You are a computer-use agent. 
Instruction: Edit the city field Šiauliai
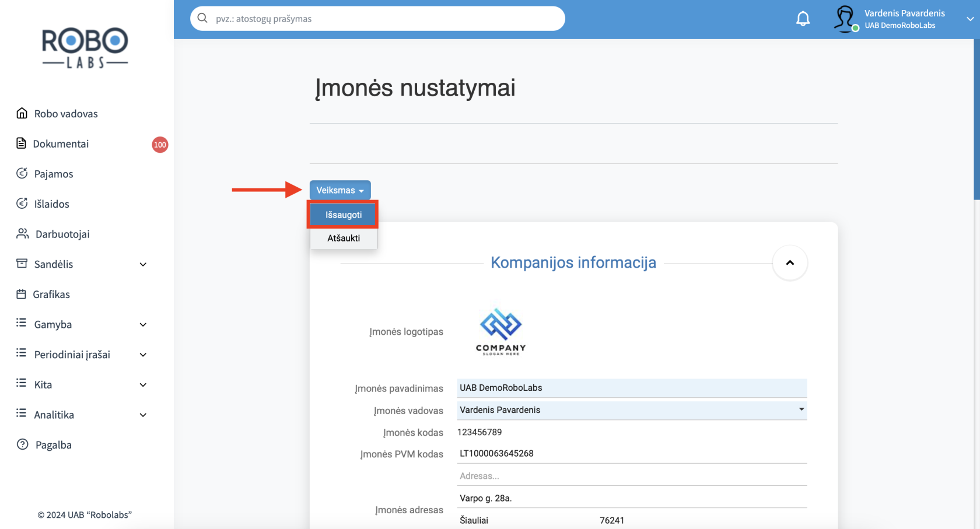(527, 520)
